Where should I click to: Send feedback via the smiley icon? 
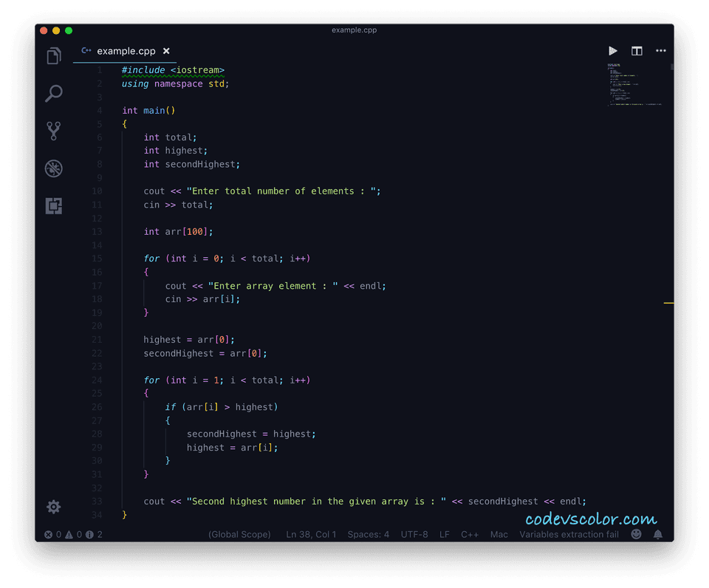636,533
